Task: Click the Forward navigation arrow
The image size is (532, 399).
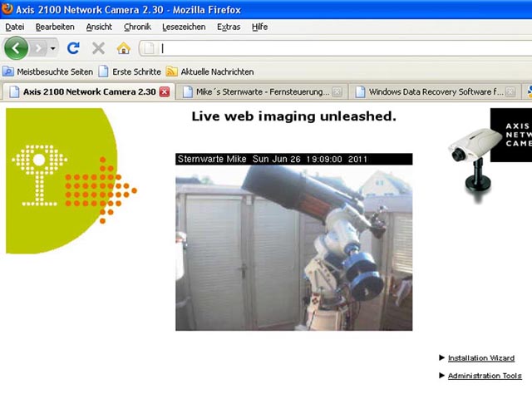Action: tap(38, 48)
